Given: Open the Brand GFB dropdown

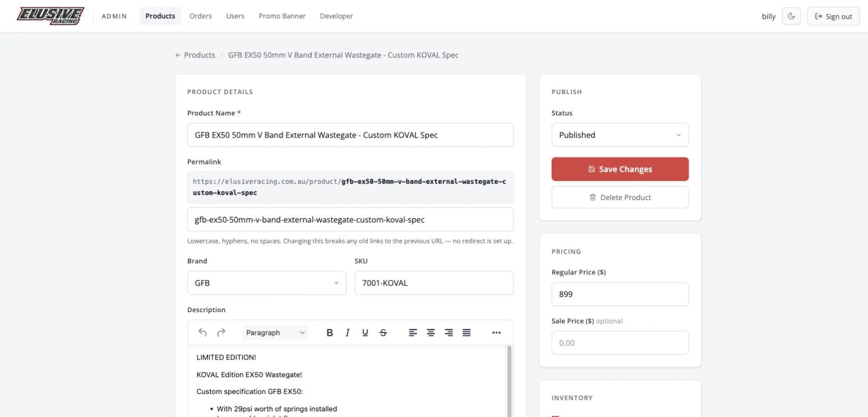Looking at the screenshot, I should point(267,283).
